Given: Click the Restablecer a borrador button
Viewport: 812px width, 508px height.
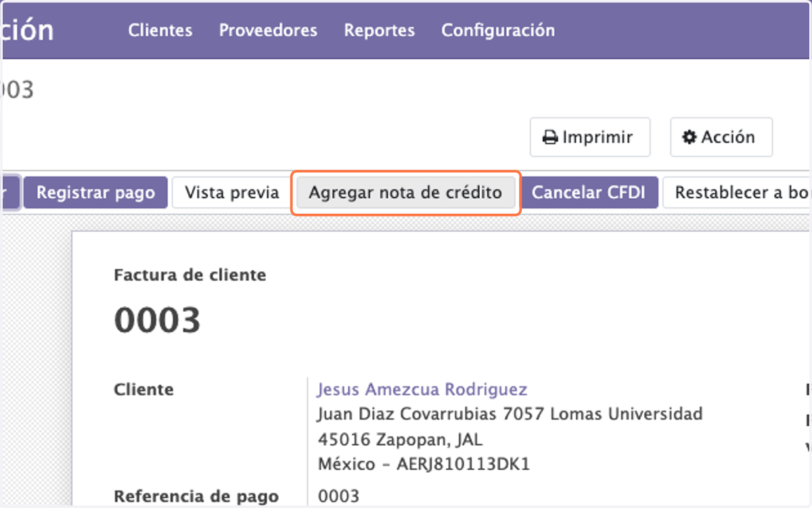Looking at the screenshot, I should click(x=738, y=193).
